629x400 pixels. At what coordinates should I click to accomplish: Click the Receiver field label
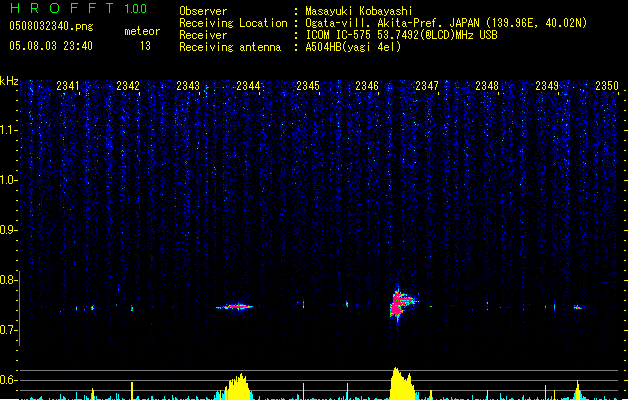tap(203, 35)
